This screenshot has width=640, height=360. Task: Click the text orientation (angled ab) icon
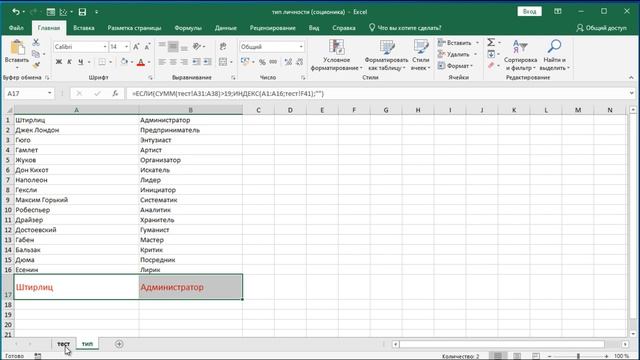(197, 47)
